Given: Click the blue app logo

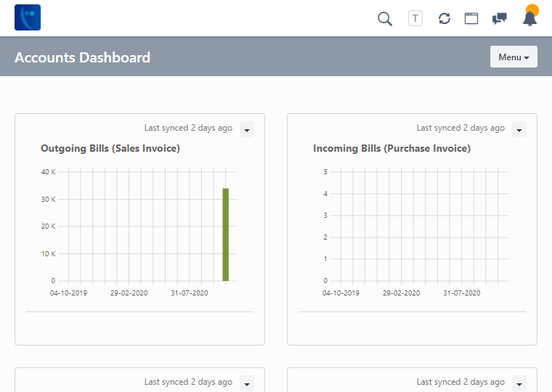Looking at the screenshot, I should [28, 17].
